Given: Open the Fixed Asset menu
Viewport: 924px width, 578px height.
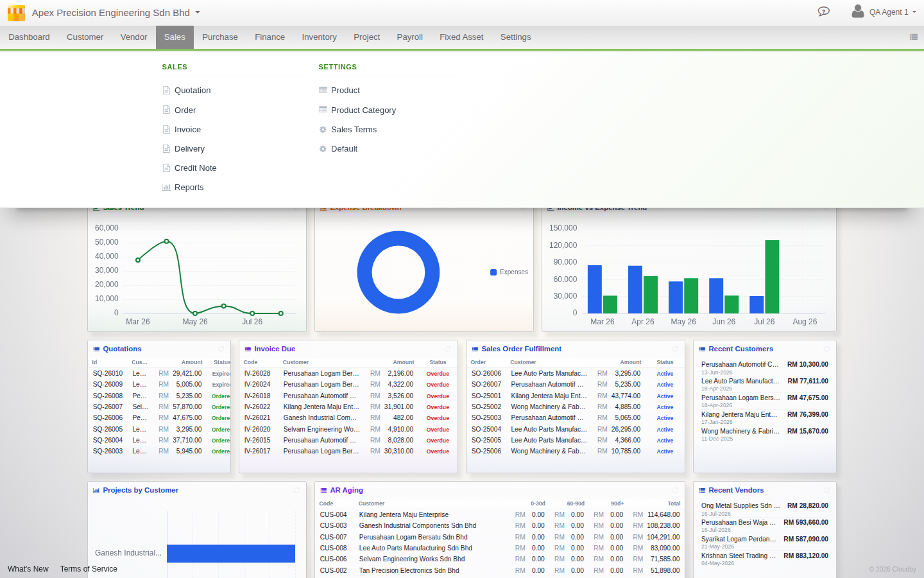Looking at the screenshot, I should click(461, 37).
